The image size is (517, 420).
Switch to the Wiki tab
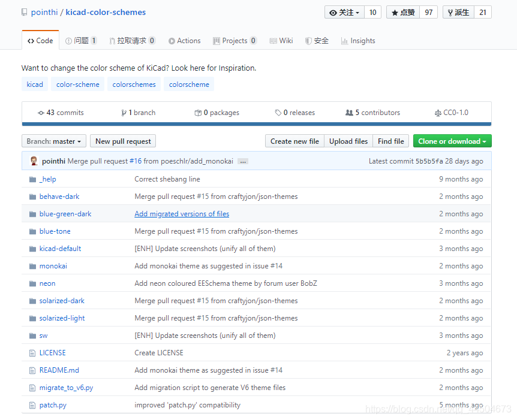coord(281,41)
